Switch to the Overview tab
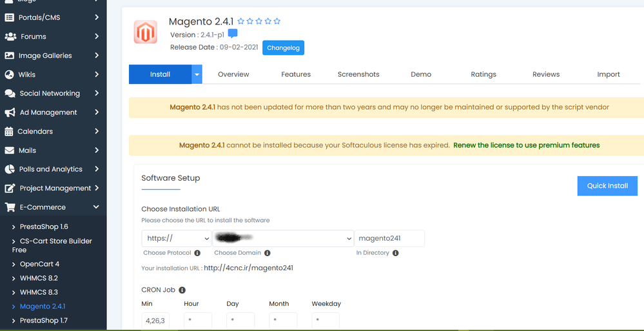 click(x=233, y=74)
